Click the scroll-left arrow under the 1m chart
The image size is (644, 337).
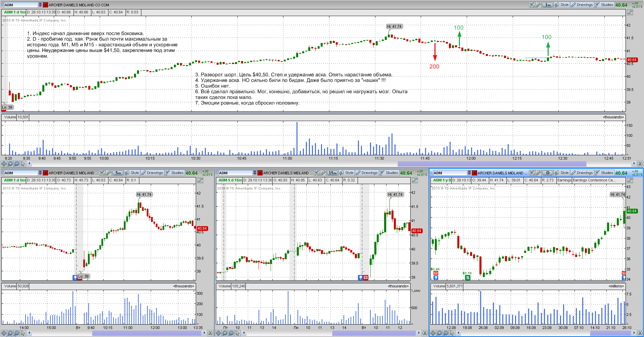30,164
